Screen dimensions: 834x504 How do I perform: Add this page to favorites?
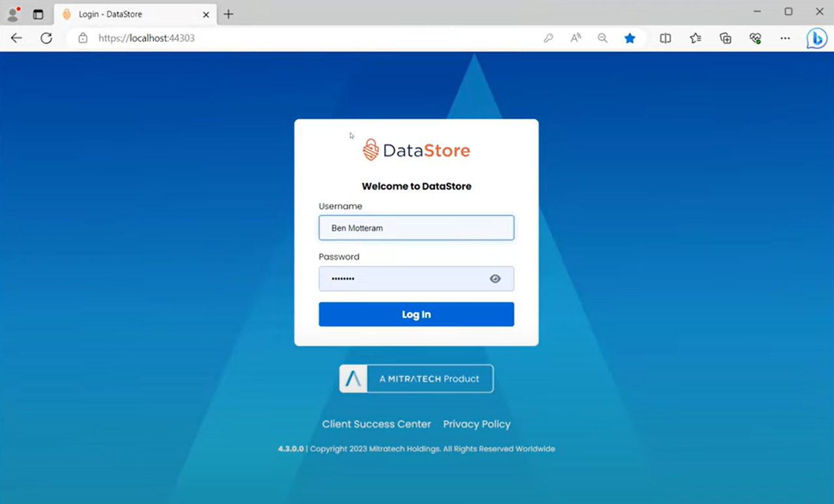(x=630, y=38)
